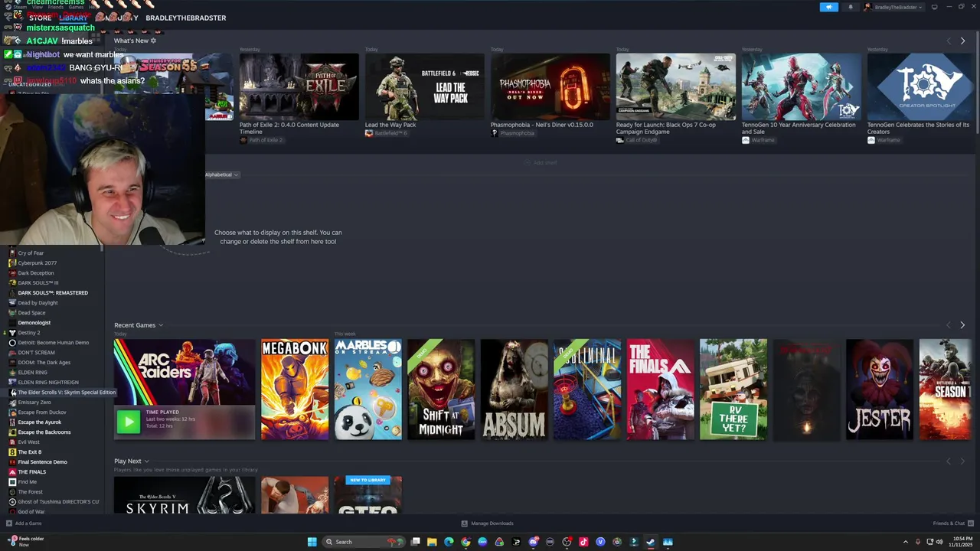Open Escape the Ayurok in the game list
Screen dimensions: 980x551
click(40, 422)
